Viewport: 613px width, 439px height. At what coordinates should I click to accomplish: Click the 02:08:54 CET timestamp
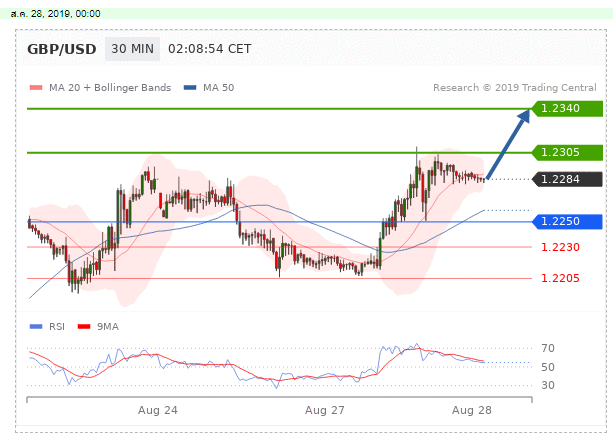point(210,49)
